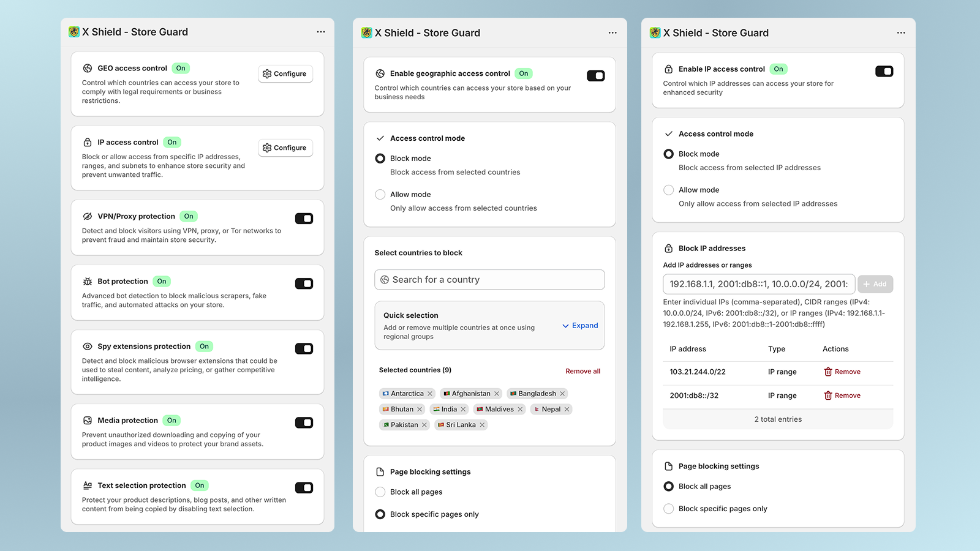Image resolution: width=980 pixels, height=551 pixels.
Task: Click the lock icon beside Enable IP access control
Action: [x=669, y=69]
